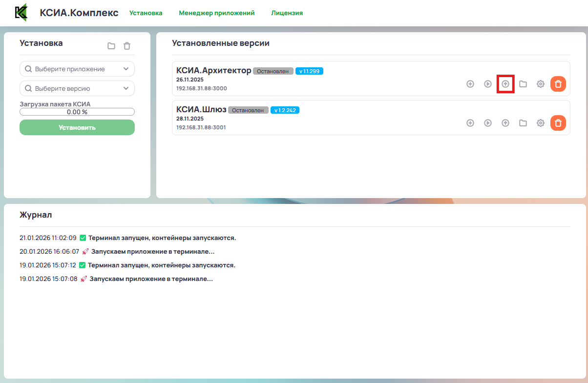Open the Выберите приложение dropdown
Image resolution: width=588 pixels, height=383 pixels.
(x=77, y=69)
